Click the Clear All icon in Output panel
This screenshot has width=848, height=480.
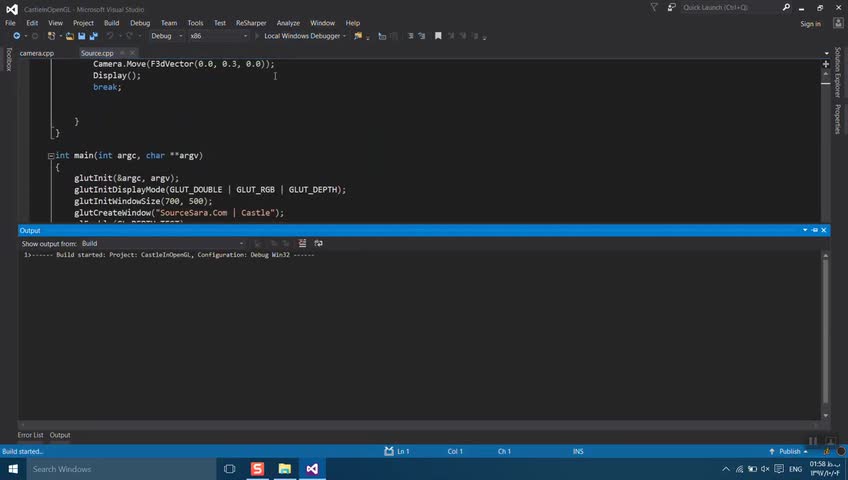click(302, 243)
